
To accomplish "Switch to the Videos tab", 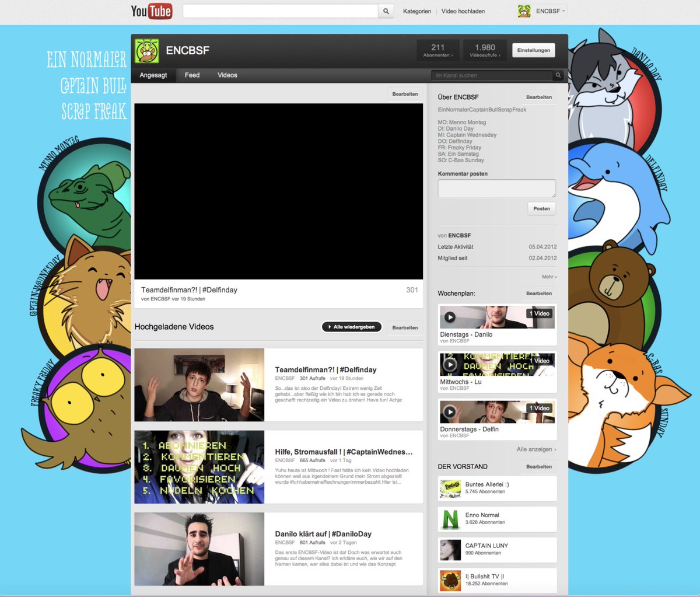I will 228,75.
